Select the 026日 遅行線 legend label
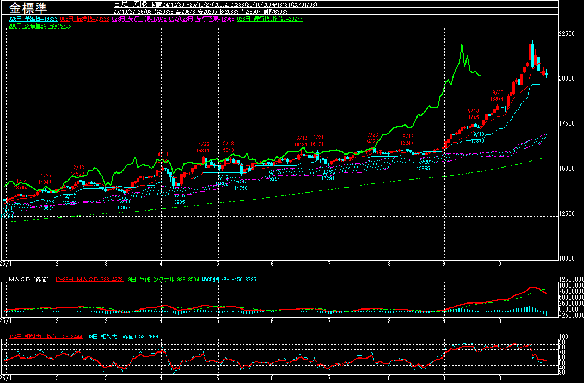 [270, 18]
